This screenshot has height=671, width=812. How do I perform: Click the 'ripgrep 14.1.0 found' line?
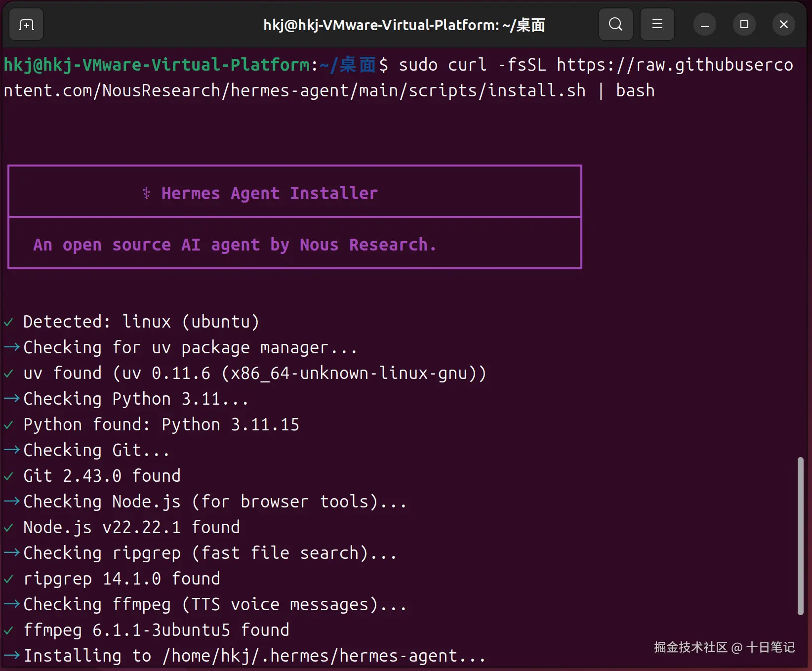click(122, 579)
